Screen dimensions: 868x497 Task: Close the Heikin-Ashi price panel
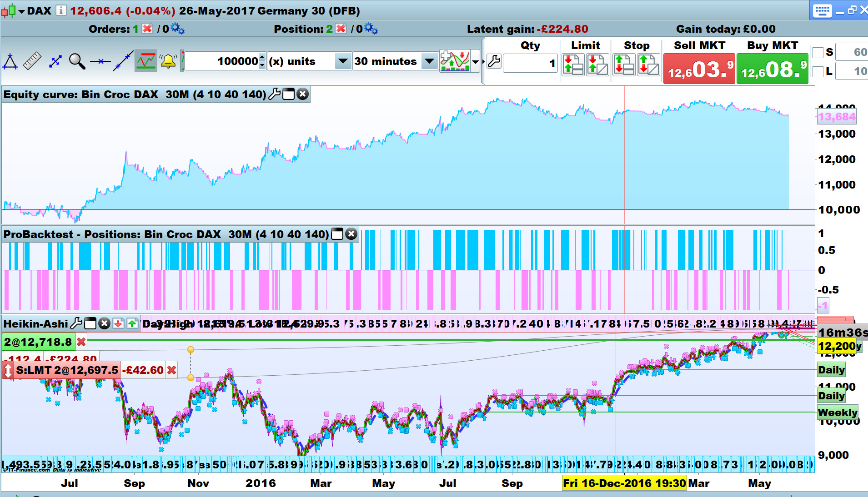pos(104,323)
